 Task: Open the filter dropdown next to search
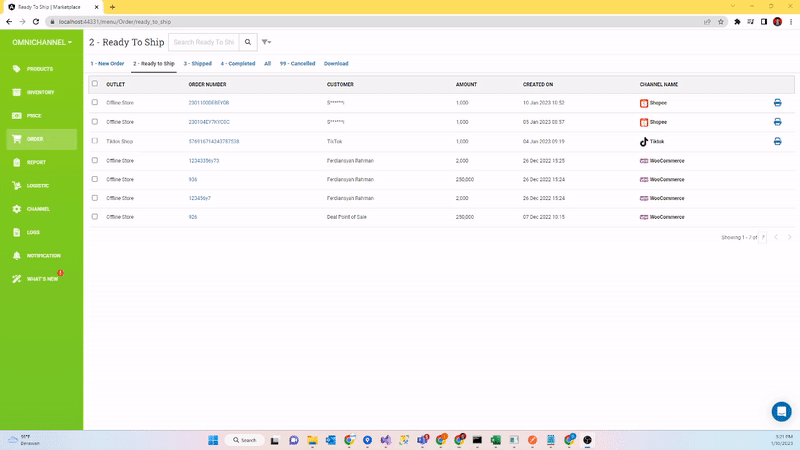(266, 42)
